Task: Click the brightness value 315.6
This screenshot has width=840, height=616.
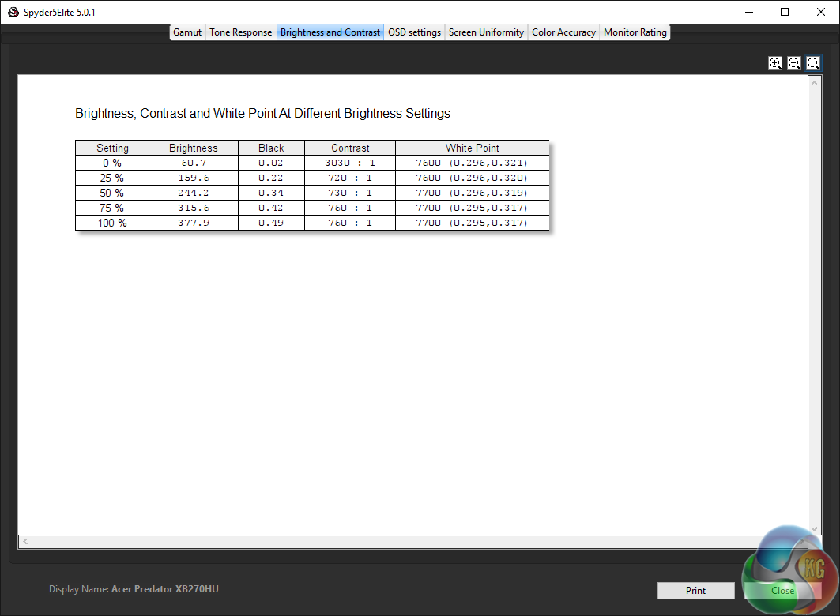Action: click(x=194, y=208)
